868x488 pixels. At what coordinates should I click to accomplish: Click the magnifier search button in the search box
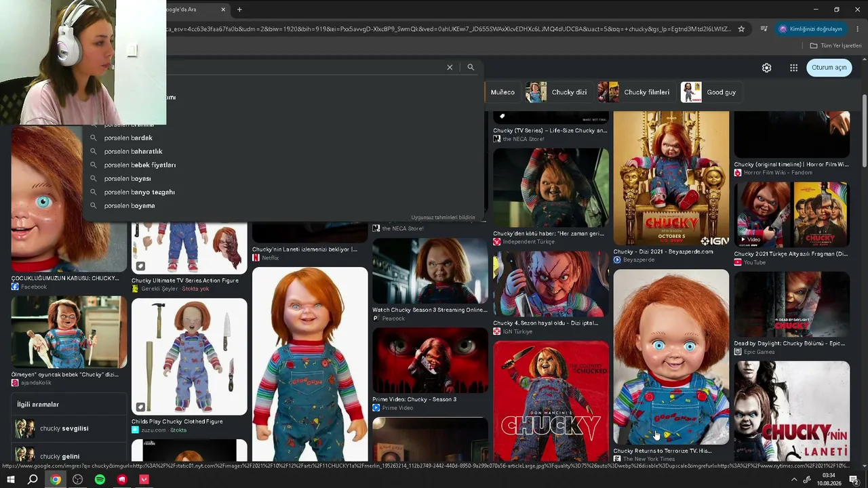[x=471, y=67]
